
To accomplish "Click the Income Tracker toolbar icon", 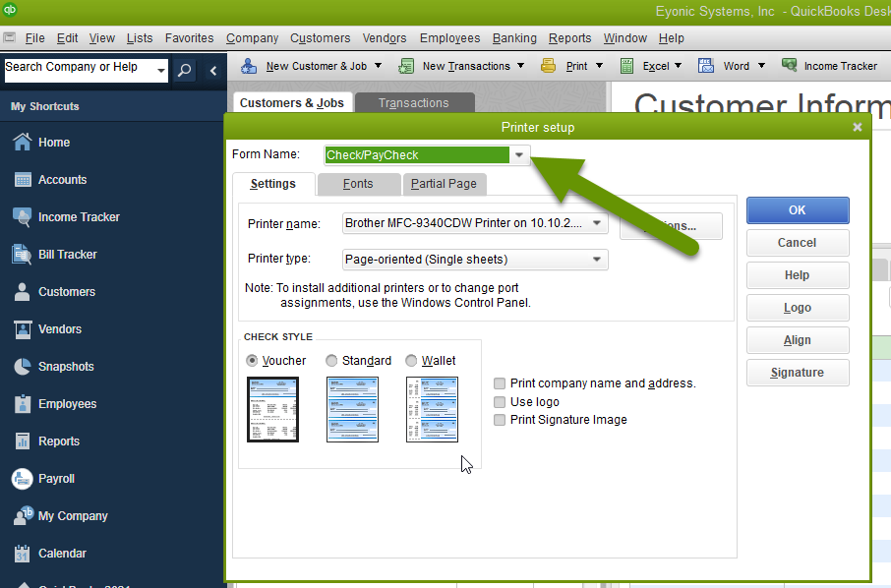I will [x=790, y=65].
